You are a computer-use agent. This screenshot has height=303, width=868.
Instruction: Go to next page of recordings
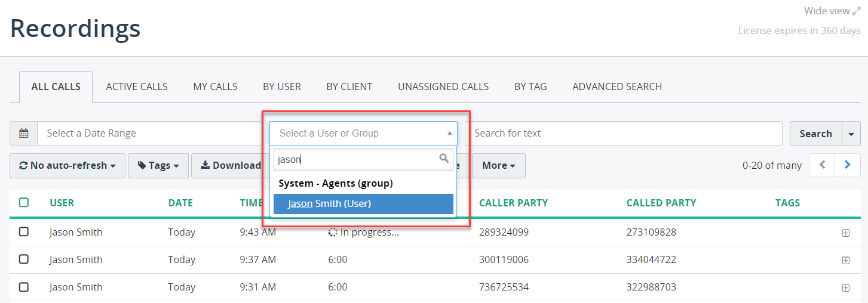pyautogui.click(x=848, y=165)
